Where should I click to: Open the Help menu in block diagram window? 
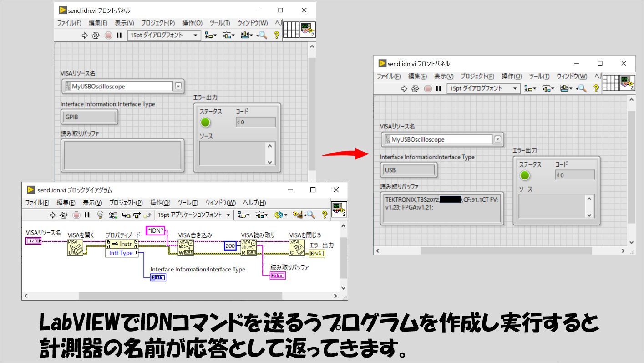click(x=254, y=203)
